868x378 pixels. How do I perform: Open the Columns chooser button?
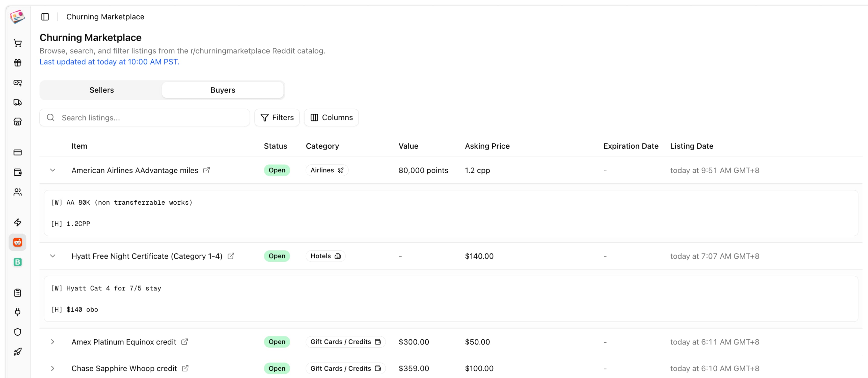click(331, 117)
